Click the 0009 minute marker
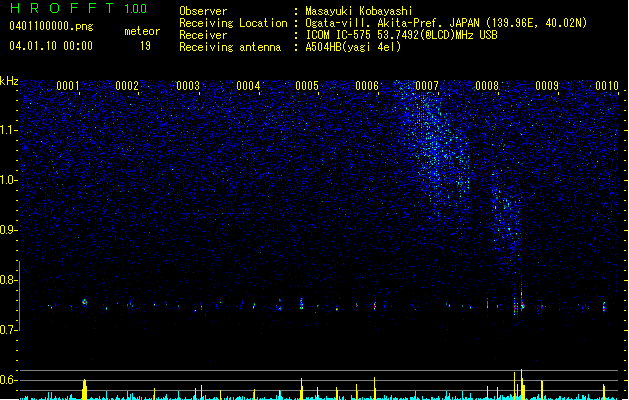The image size is (629, 400). 547,86
